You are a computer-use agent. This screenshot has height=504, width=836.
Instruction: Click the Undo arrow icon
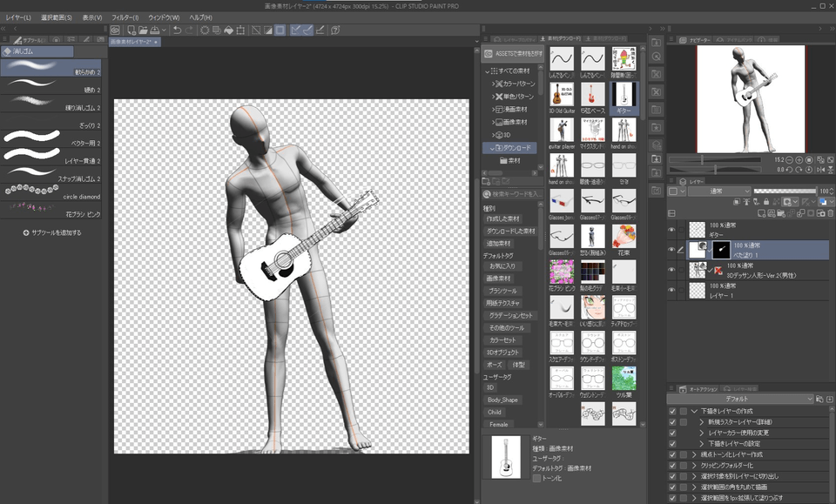(177, 30)
